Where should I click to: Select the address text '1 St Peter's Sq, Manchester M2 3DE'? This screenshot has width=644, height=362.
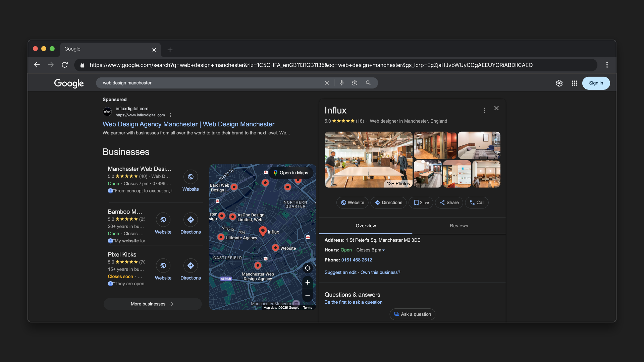(x=383, y=240)
